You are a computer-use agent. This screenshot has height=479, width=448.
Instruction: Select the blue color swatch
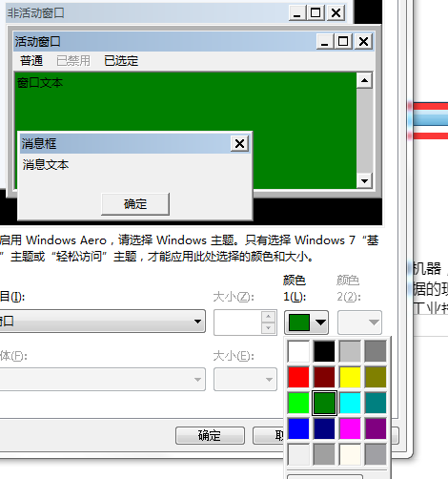click(298, 428)
